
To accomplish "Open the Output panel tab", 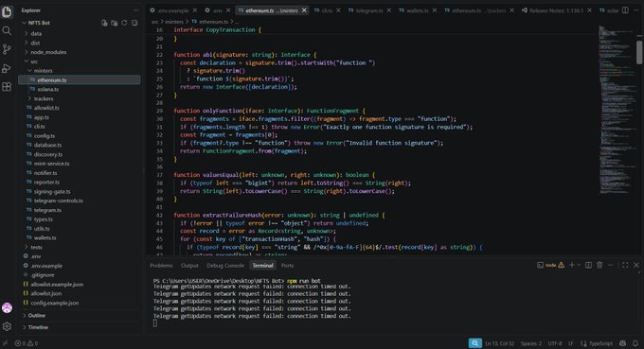I will (x=189, y=266).
